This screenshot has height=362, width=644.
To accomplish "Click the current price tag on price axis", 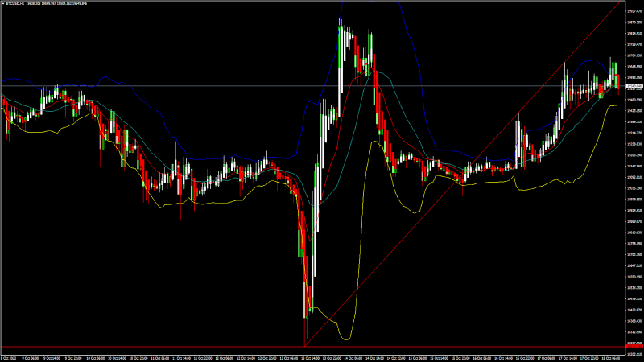I will [x=634, y=86].
